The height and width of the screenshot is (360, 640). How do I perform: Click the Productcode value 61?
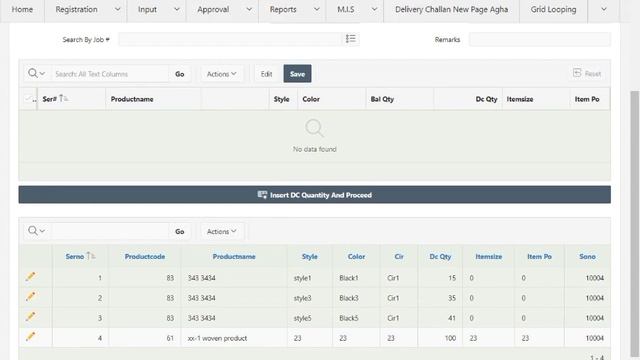(170, 338)
